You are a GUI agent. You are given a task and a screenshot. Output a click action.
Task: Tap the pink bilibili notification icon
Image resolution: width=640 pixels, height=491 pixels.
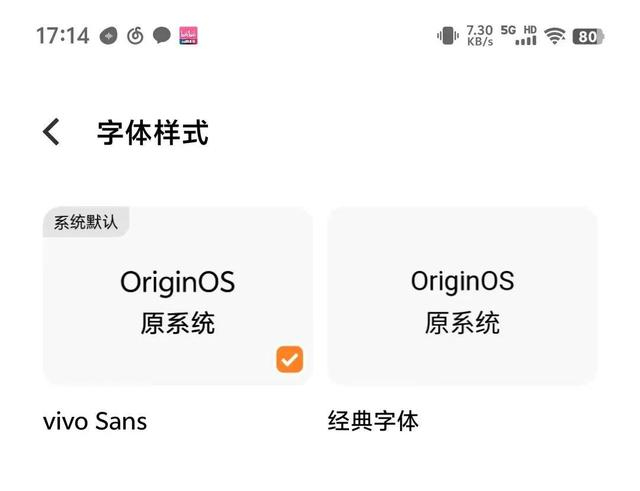188,36
